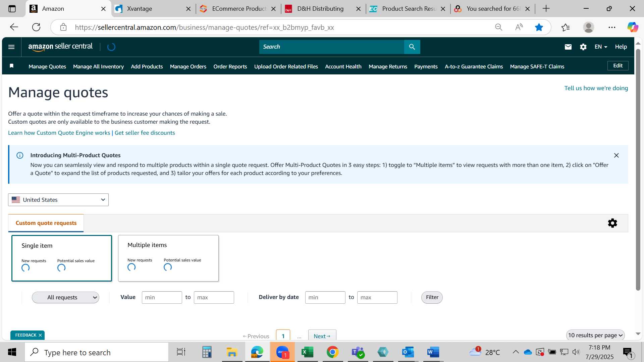Select the Single item card
This screenshot has width=644, height=362.
tap(62, 258)
